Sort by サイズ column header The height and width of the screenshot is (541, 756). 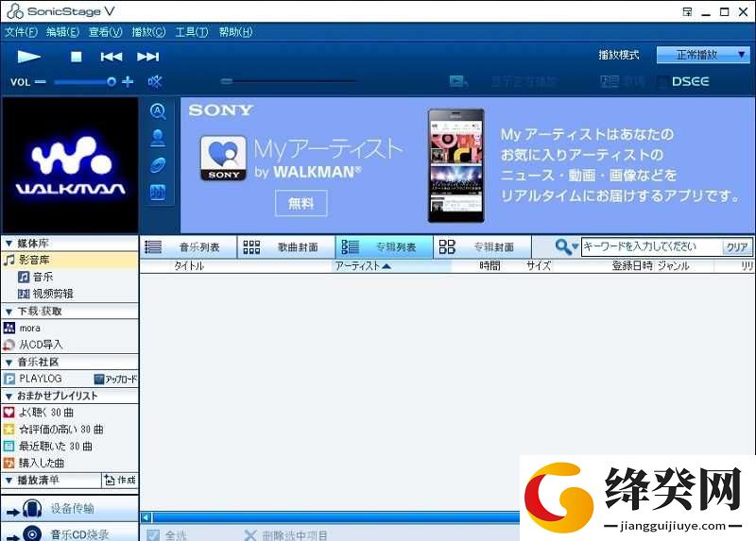point(539,266)
